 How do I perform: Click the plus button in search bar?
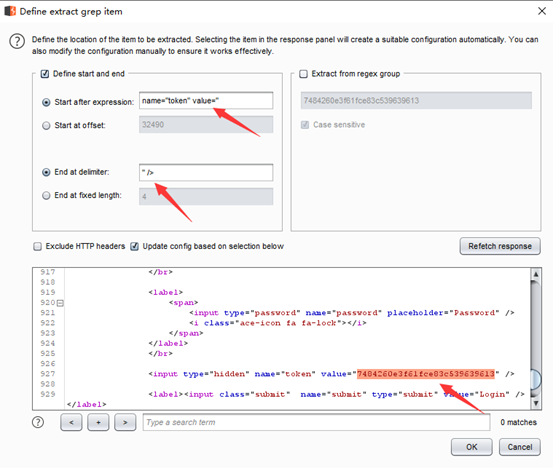[x=98, y=422]
